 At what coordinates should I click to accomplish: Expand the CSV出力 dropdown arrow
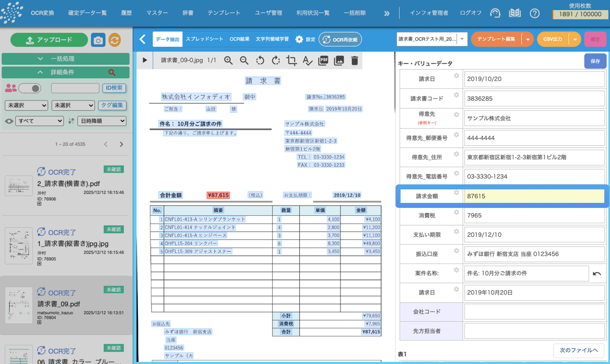575,39
